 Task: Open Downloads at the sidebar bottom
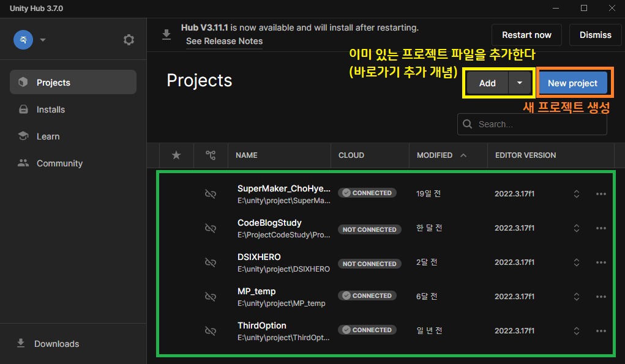(48, 343)
